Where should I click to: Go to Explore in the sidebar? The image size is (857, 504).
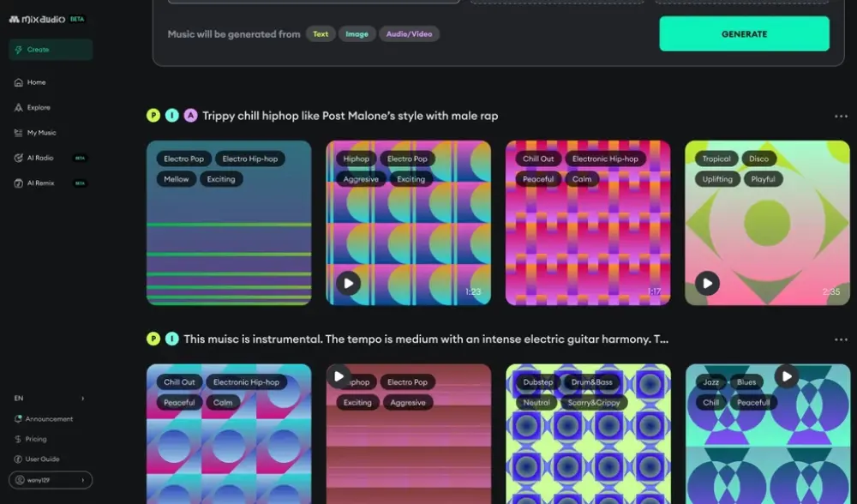click(39, 108)
